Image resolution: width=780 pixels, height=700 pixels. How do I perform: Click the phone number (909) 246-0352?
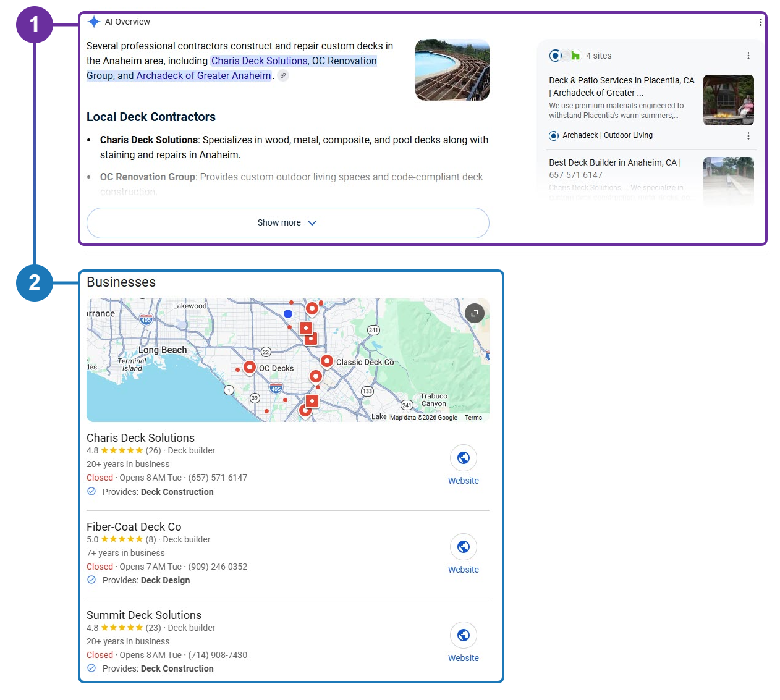click(218, 567)
